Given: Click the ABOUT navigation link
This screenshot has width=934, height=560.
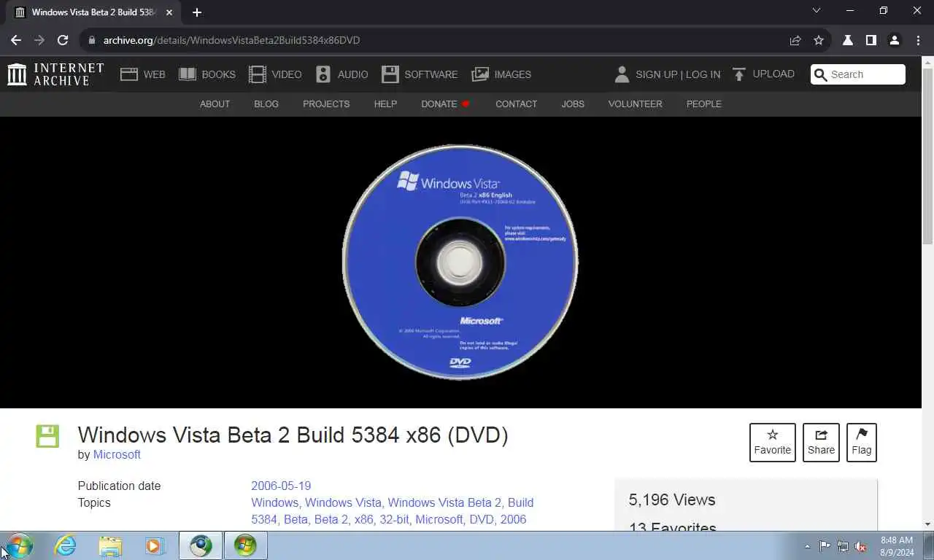Looking at the screenshot, I should 215,104.
